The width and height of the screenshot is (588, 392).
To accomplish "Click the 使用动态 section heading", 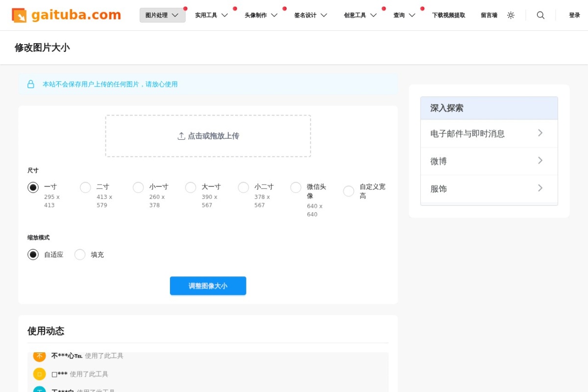I will tap(46, 331).
